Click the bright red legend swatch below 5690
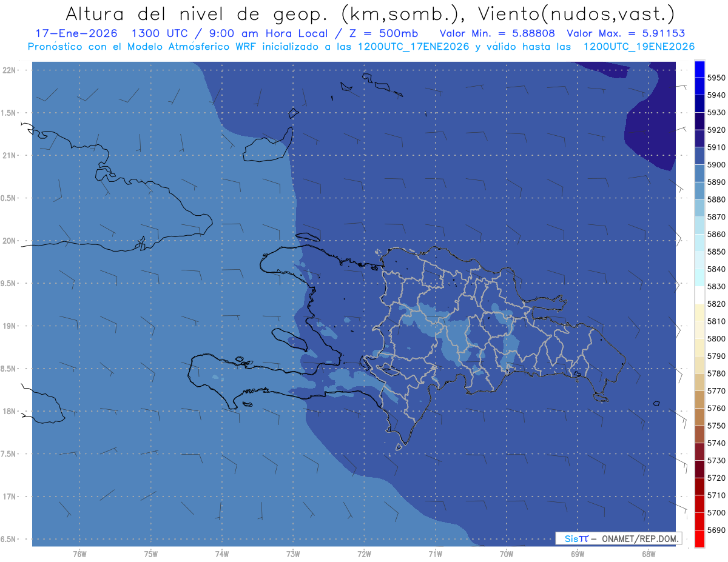 (x=699, y=538)
